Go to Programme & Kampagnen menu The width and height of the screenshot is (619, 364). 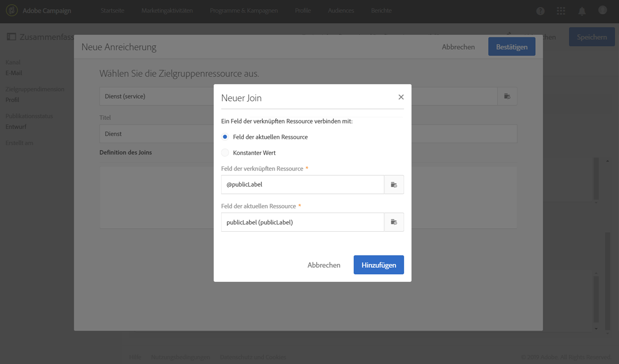[244, 11]
